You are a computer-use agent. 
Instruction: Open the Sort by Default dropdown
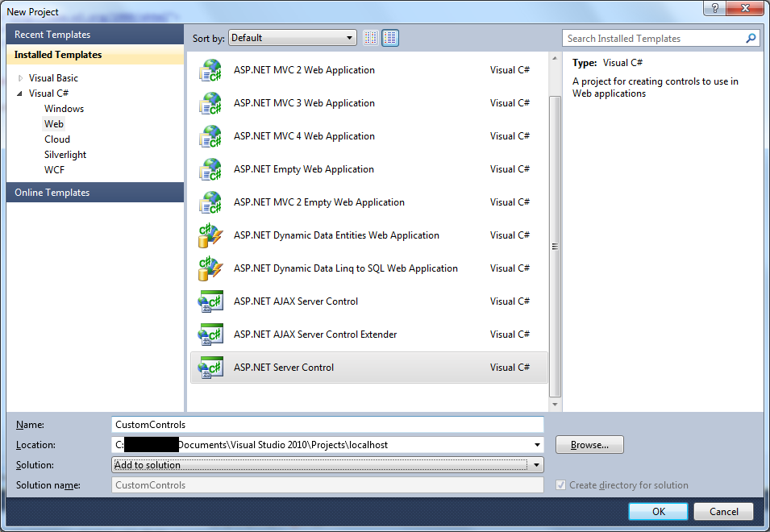pos(292,38)
